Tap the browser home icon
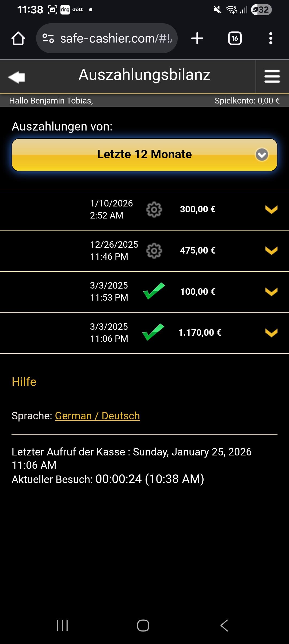The height and width of the screenshot is (644, 289). [x=18, y=39]
